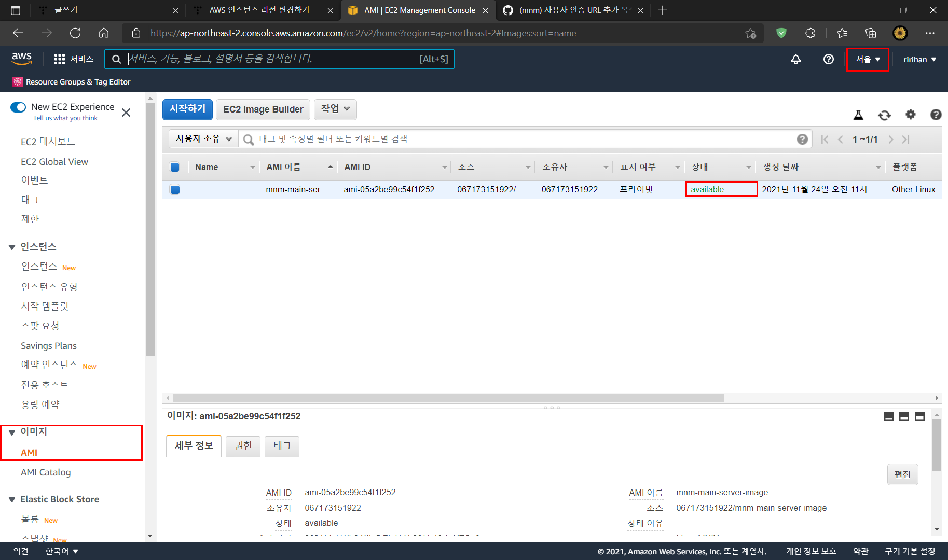Sort by the AMI 이름 column

pos(299,167)
